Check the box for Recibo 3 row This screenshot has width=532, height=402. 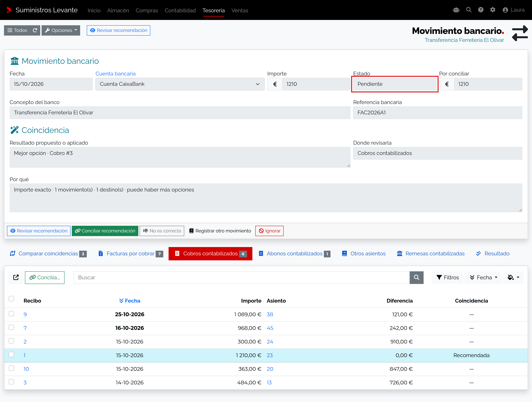pyautogui.click(x=11, y=382)
